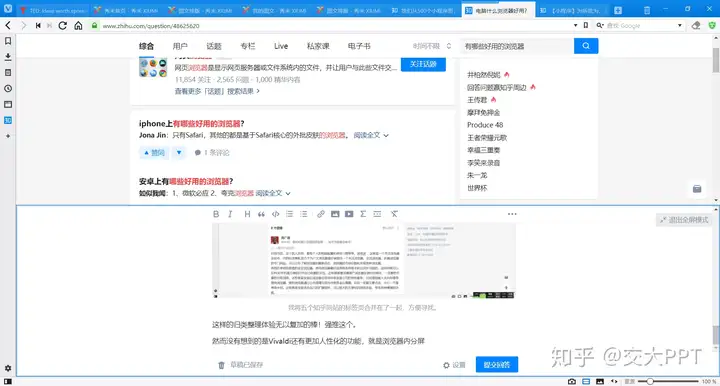Click 退出全屏模式 to exit fullscreen editor
720x386 pixels.
684,220
